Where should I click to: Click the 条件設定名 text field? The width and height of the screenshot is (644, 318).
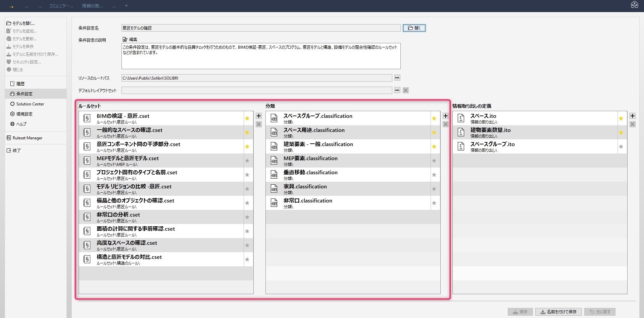(x=261, y=28)
